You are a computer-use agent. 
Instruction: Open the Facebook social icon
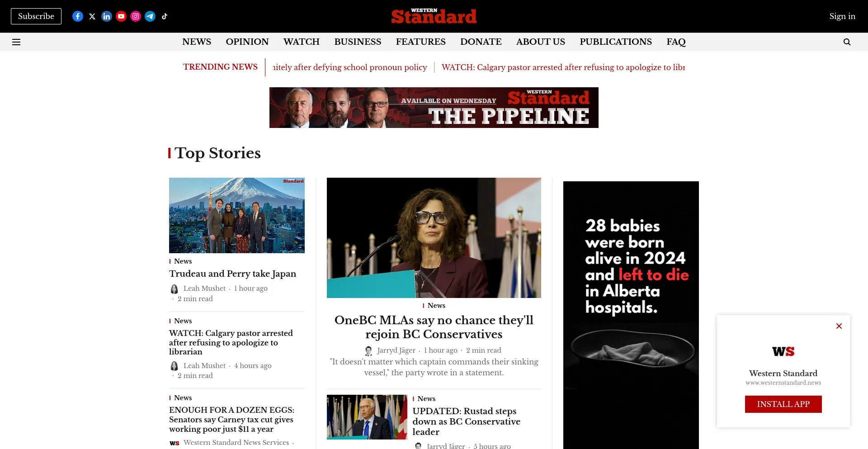point(78,16)
